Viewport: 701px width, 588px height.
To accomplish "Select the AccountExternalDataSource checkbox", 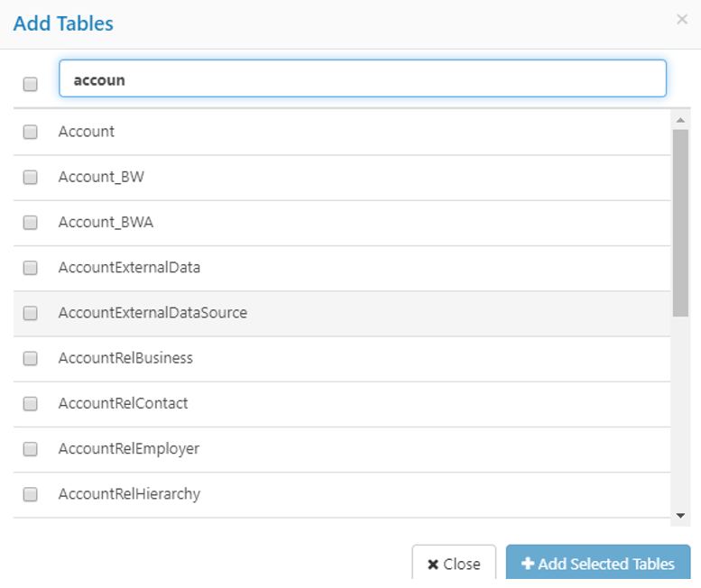I will click(31, 314).
